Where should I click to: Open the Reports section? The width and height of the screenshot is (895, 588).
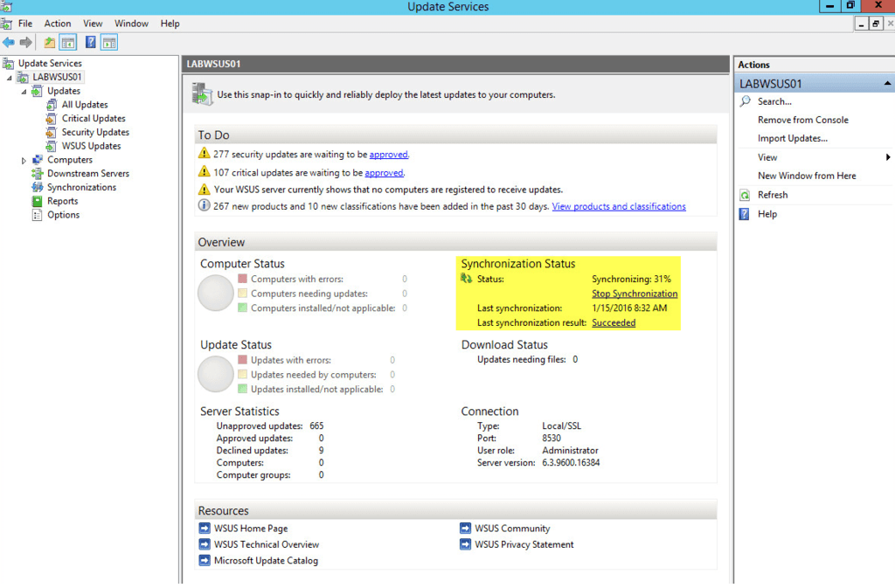tap(63, 201)
